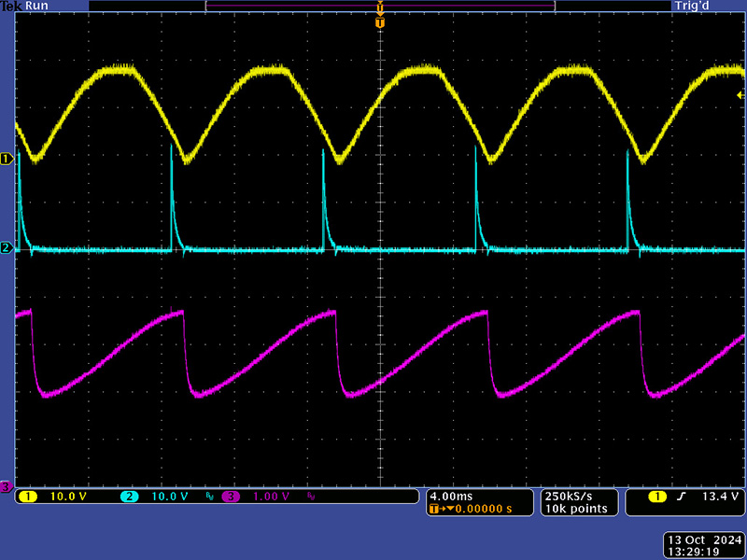The image size is (747, 560).
Task: Click the channel 3 ground marker
Action: pos(6,486)
